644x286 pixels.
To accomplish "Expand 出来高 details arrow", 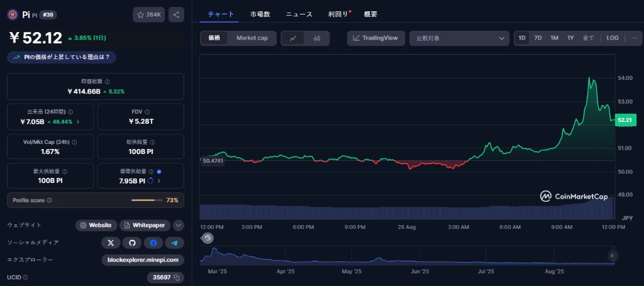I will 78,122.
